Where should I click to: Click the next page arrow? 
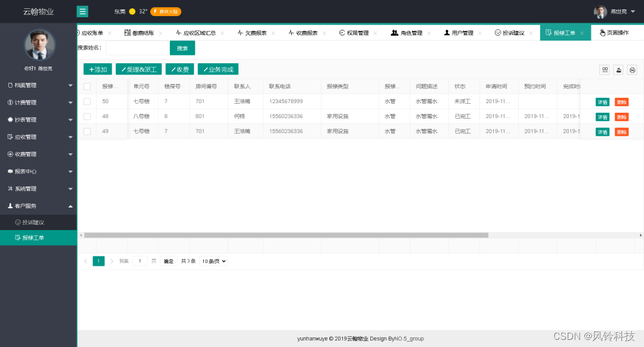tap(112, 261)
